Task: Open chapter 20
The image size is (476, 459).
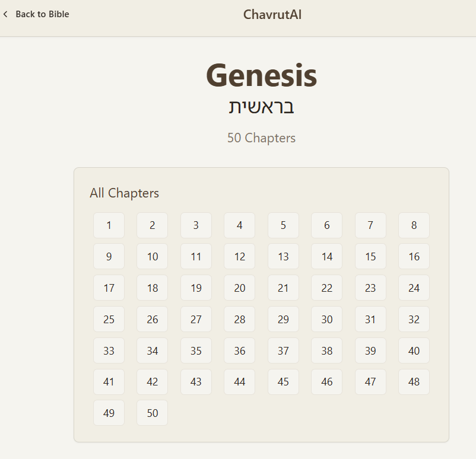Action: pyautogui.click(x=240, y=288)
